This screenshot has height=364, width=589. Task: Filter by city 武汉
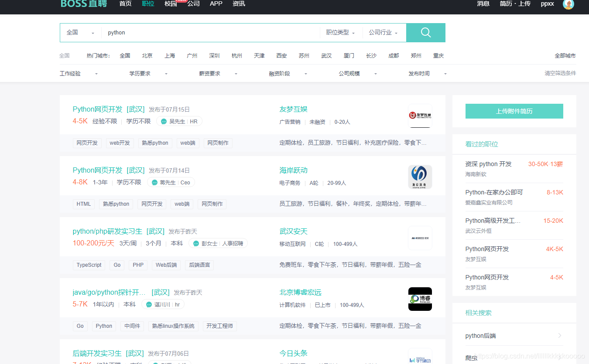tap(326, 56)
